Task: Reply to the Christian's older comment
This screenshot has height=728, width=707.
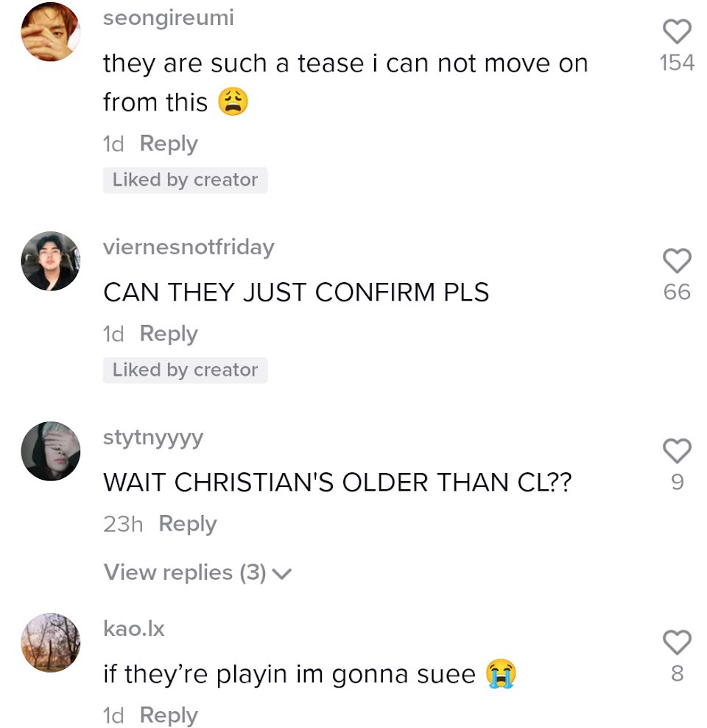Action: pos(188,524)
